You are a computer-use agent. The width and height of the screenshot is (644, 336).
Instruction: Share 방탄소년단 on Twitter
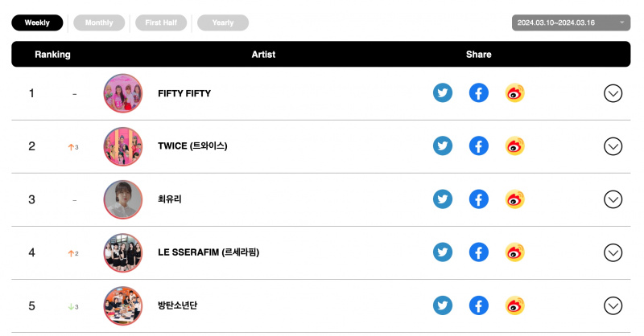[x=442, y=305]
